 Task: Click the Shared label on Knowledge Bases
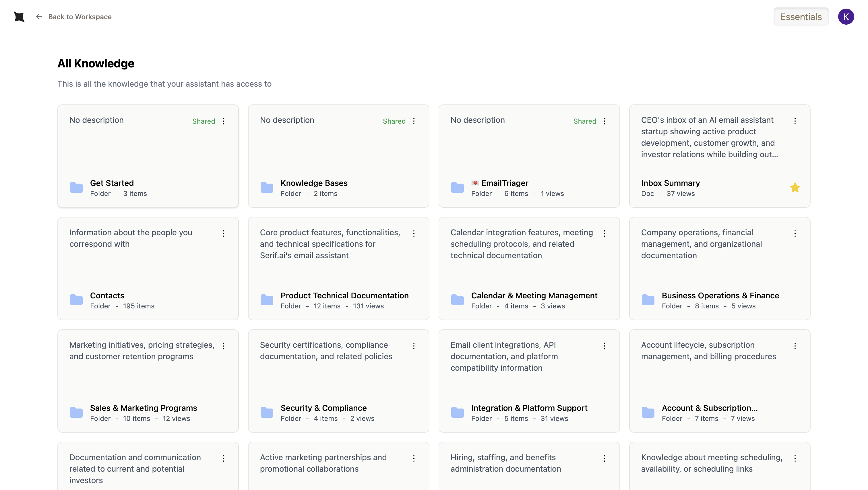coord(394,121)
